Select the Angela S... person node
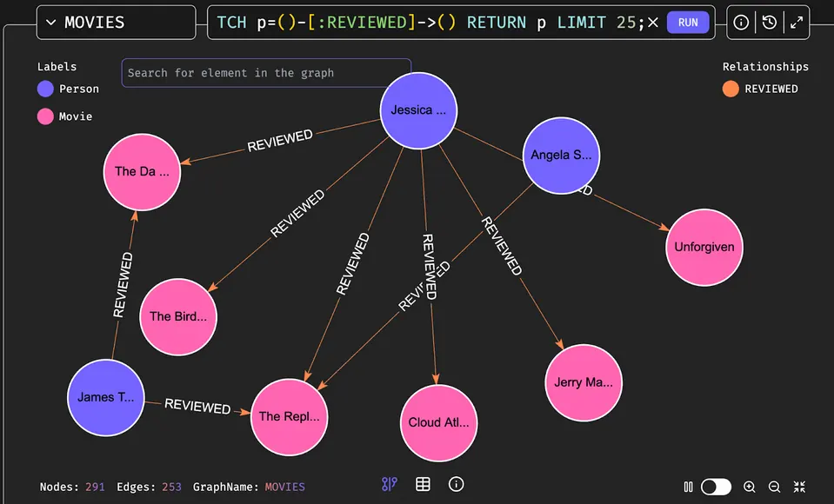Screen dimensions: 834x504 (561, 156)
